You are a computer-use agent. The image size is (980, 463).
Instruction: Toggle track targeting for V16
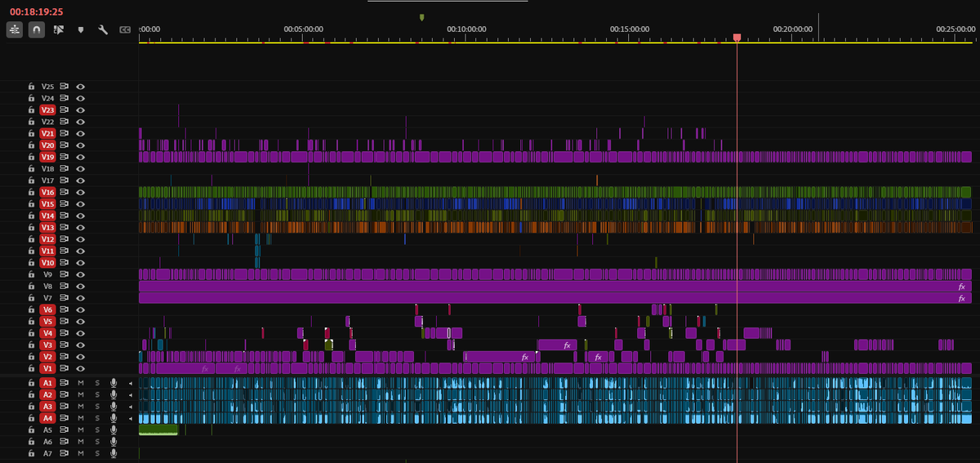[x=47, y=192]
